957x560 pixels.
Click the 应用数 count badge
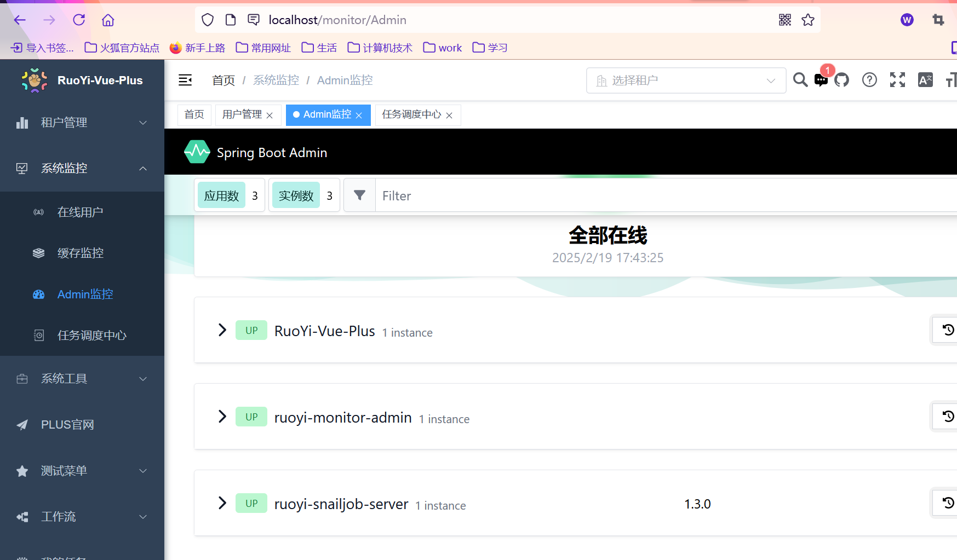click(230, 195)
